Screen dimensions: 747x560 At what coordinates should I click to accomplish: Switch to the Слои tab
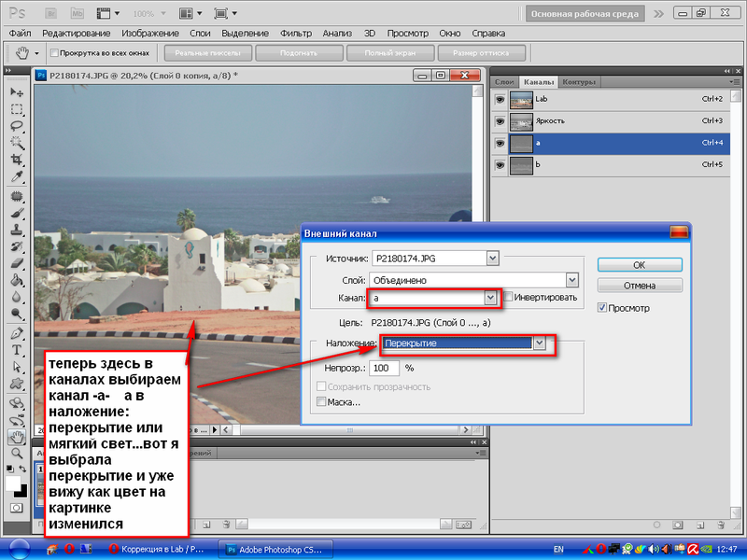tap(504, 82)
